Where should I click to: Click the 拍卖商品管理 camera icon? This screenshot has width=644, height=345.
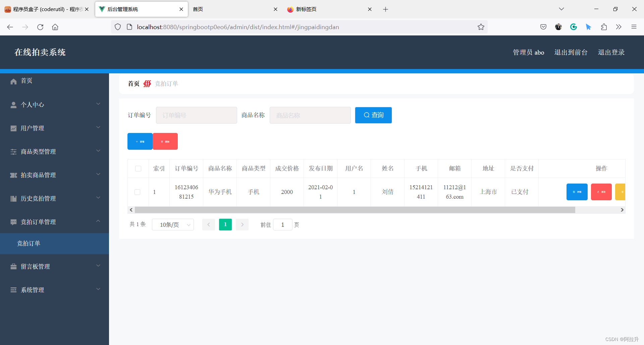pos(13,175)
